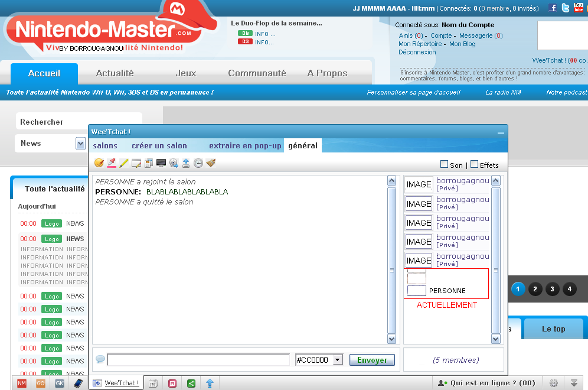The image size is (588, 390).
Task: Click the blue up-arrow icon in bottom bar
Action: tap(210, 383)
